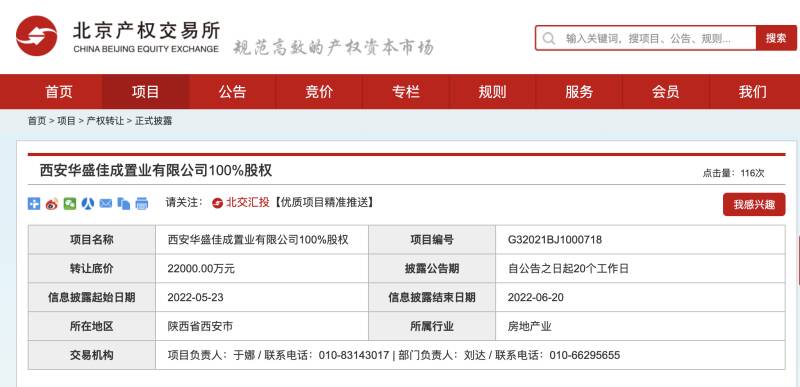Viewport: 800px width, 387px height.
Task: Click 产权转让 in the breadcrumb
Action: click(x=105, y=121)
